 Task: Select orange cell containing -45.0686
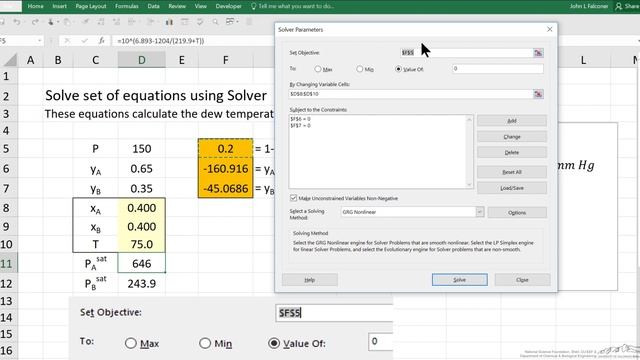(x=225, y=189)
